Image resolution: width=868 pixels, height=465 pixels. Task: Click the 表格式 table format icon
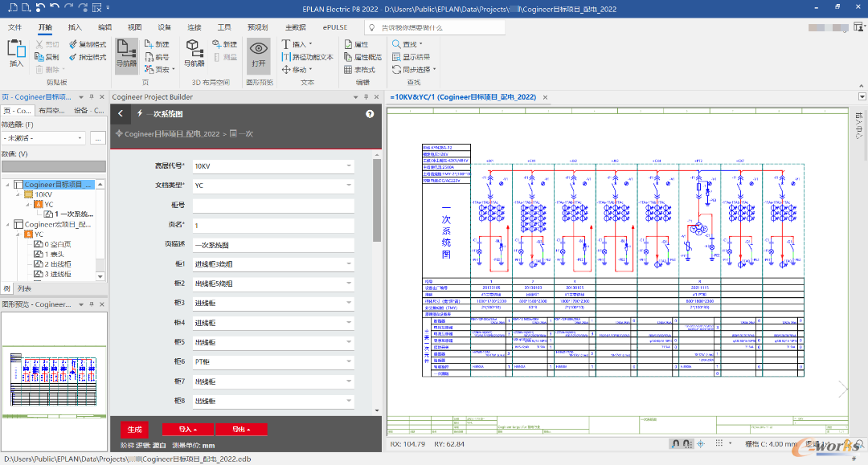[x=348, y=70]
